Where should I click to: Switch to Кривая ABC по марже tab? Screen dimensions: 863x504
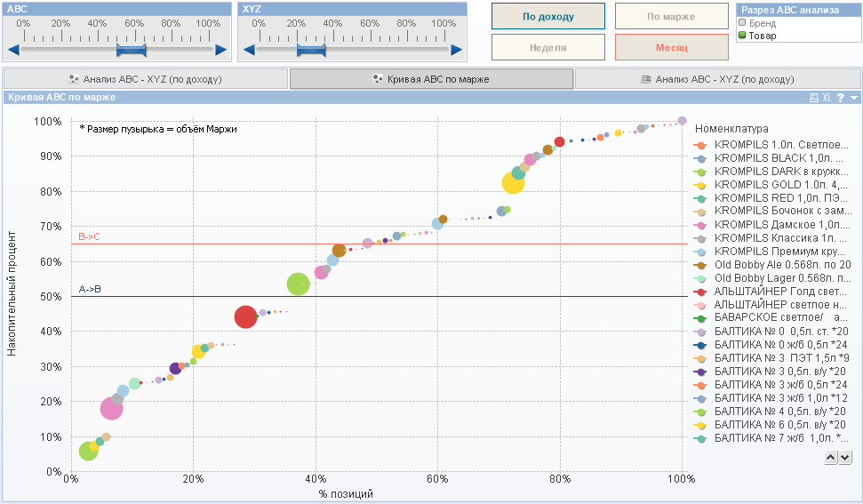tap(432, 79)
